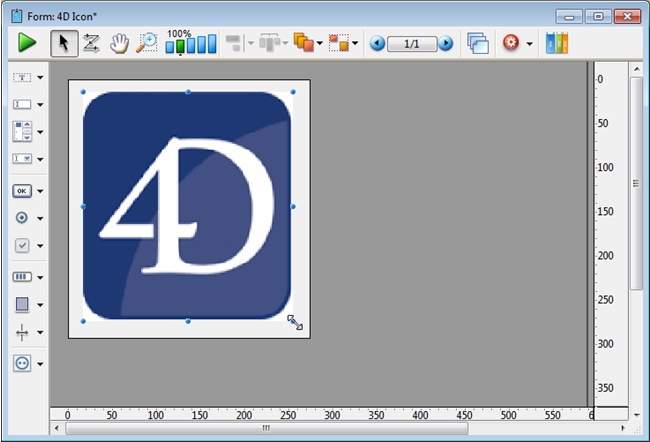The image size is (650, 442).
Task: Open dropdown next to red gear icon
Action: point(530,44)
